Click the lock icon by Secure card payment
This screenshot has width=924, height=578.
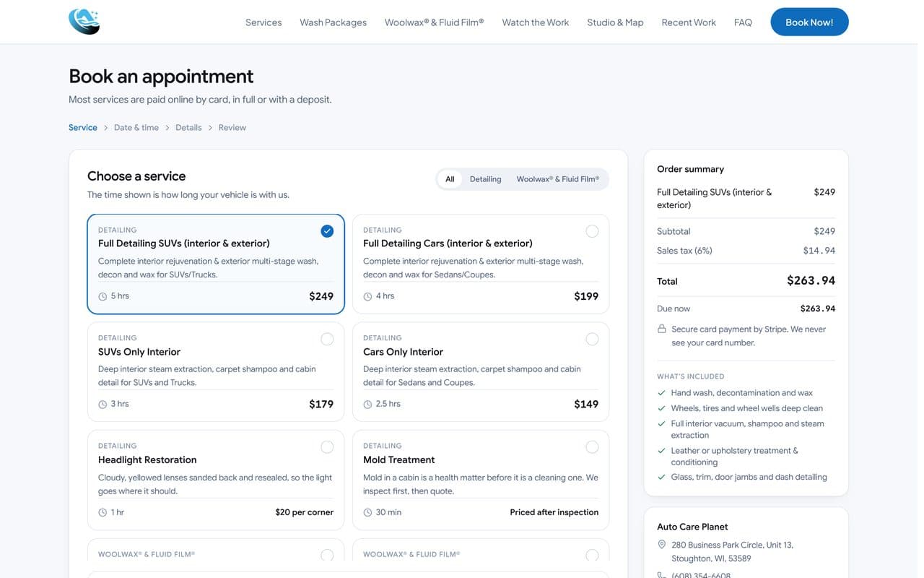(662, 329)
